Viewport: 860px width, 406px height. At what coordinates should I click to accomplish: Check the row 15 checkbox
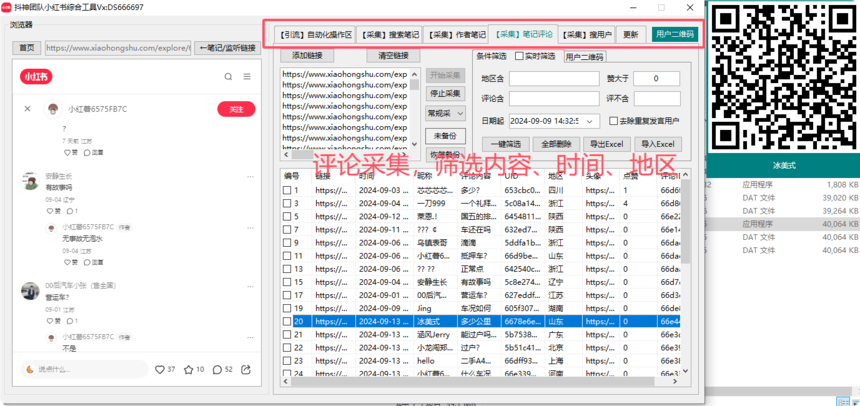[x=286, y=283]
